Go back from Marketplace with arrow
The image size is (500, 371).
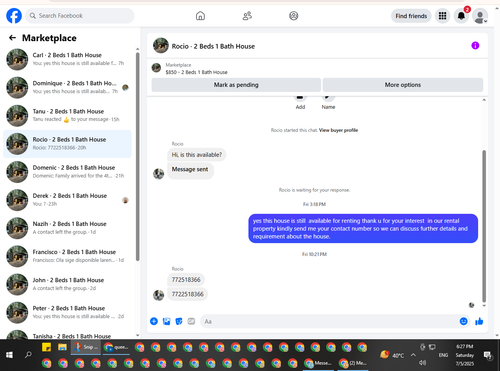(x=12, y=38)
